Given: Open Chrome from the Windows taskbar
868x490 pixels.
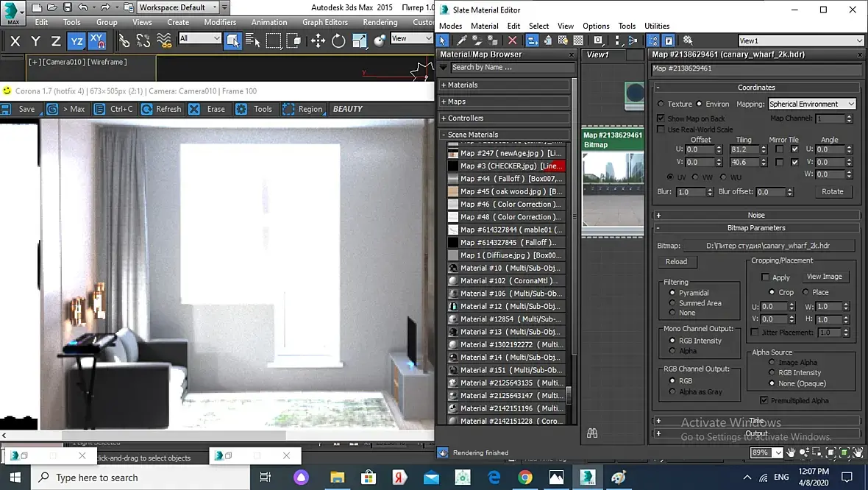Looking at the screenshot, I should (524, 477).
